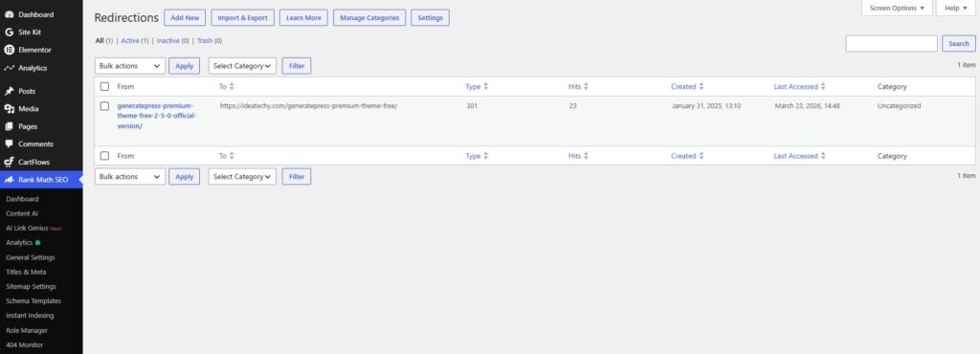Open the bottom Bulk actions dropdown
The width and height of the screenshot is (980, 354).
click(x=130, y=177)
